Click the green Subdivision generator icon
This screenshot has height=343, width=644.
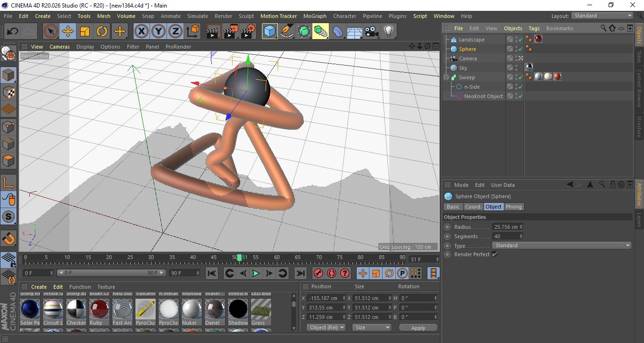[304, 32]
